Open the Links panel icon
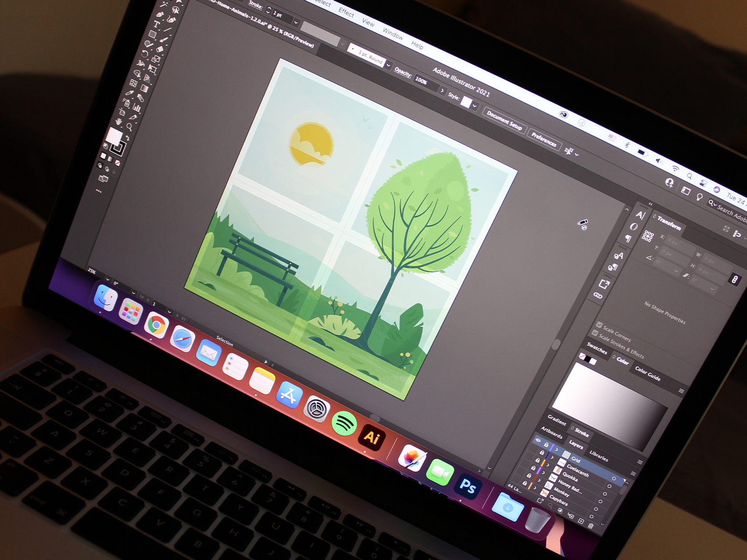 click(598, 295)
